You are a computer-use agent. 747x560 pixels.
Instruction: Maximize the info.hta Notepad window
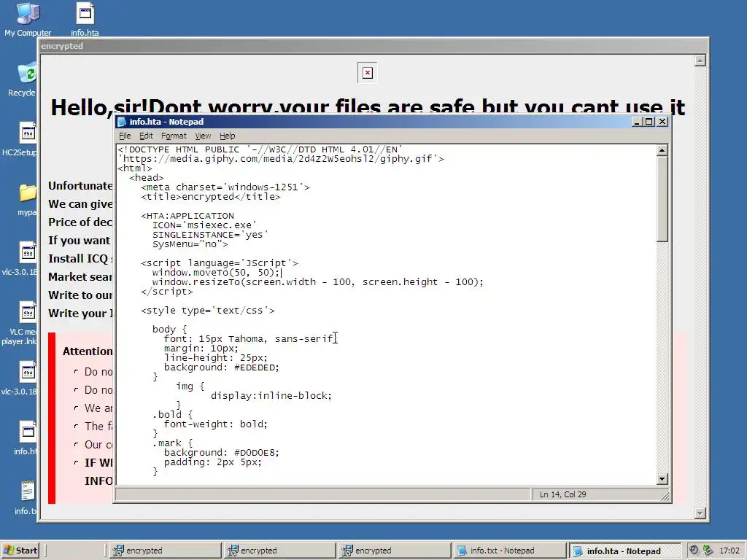point(649,122)
